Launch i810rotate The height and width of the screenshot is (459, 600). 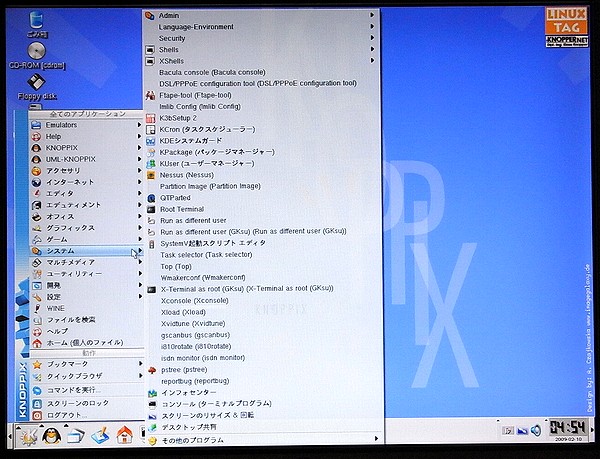pos(196,347)
